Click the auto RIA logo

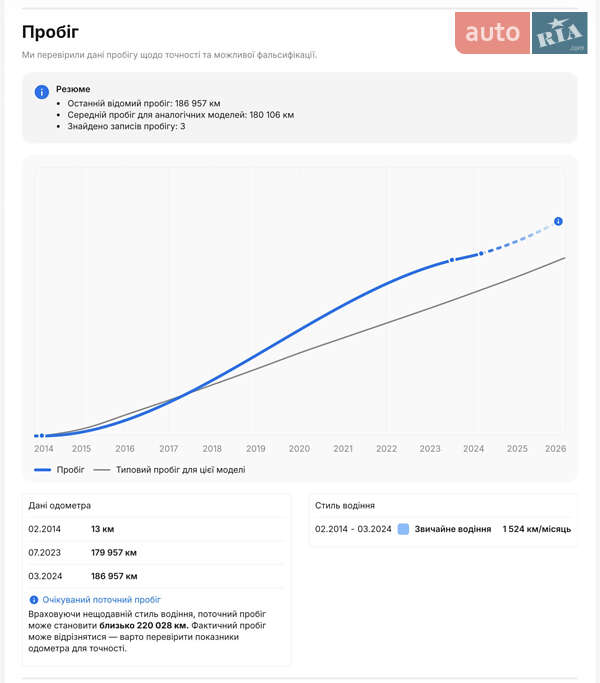point(521,33)
